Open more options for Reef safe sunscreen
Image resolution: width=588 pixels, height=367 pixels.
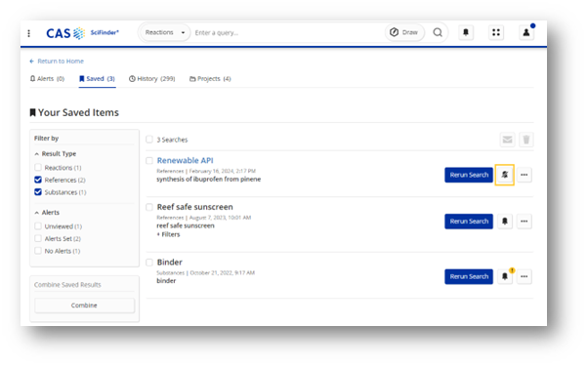coord(524,222)
